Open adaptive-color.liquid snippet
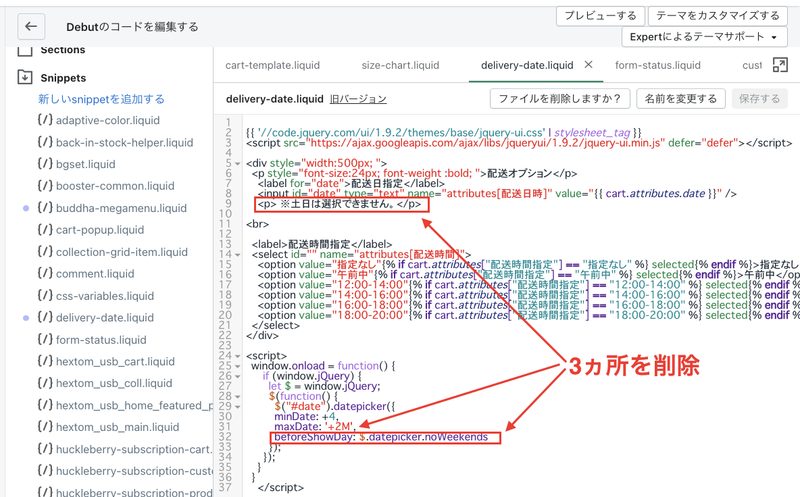 108,120
